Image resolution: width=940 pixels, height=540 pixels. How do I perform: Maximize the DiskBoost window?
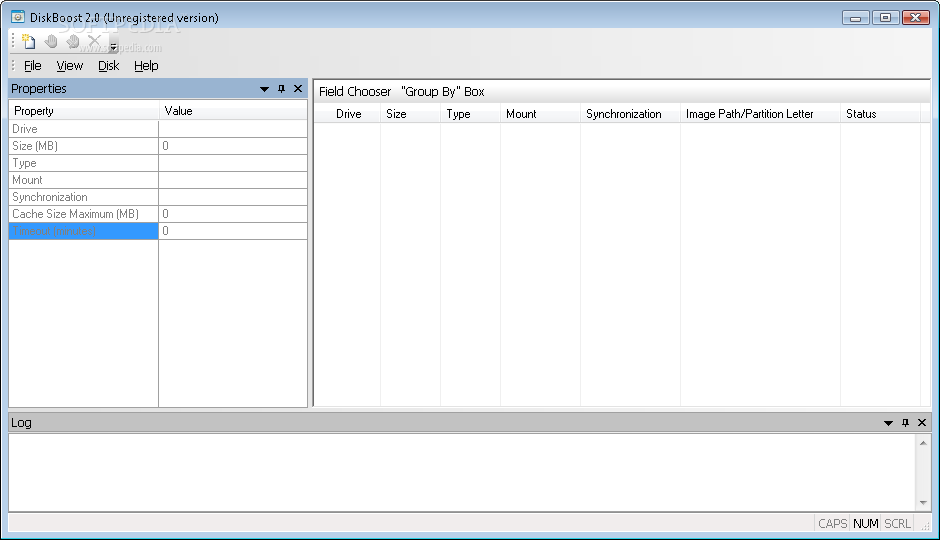tap(885, 18)
